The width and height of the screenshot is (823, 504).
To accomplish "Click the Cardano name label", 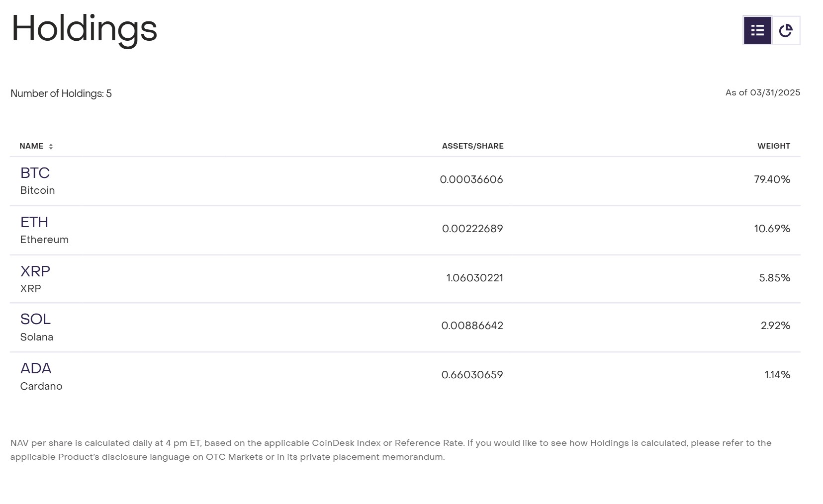I will coord(41,386).
